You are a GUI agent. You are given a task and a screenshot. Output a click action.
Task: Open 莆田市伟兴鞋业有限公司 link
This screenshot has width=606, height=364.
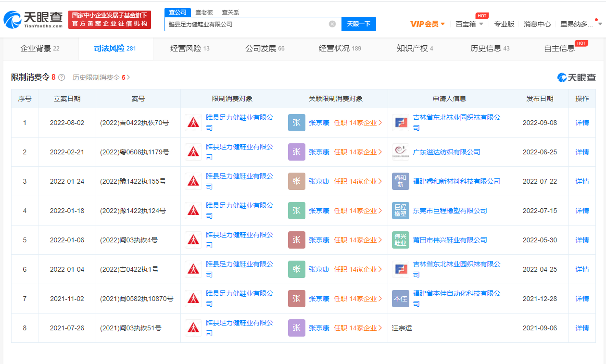450,240
